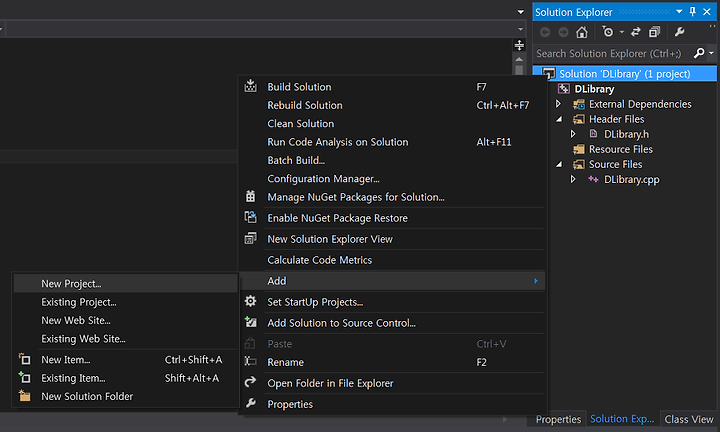Click the Manage NuGet Packages icon
Screen dimensions: 720x432
tap(250, 196)
